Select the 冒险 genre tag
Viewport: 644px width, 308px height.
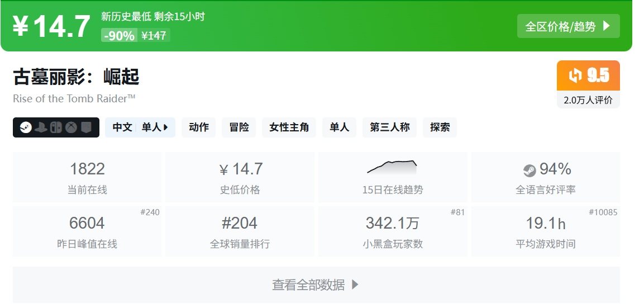(239, 127)
